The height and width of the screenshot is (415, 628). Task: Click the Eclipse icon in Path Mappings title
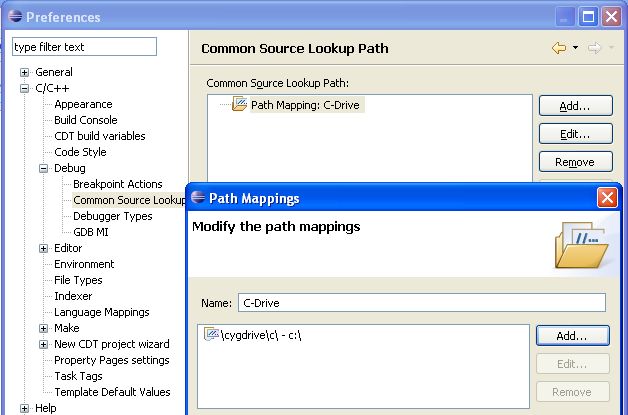click(198, 197)
